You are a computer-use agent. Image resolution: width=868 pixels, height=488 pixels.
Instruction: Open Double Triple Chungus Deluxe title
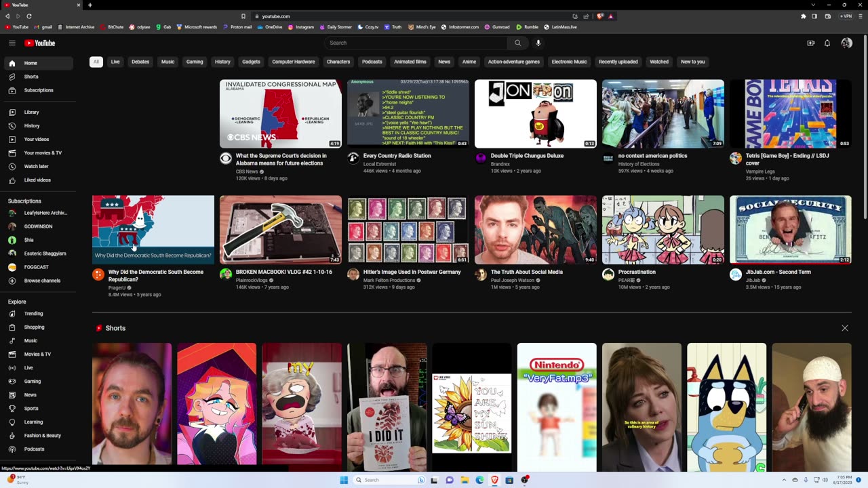click(527, 156)
